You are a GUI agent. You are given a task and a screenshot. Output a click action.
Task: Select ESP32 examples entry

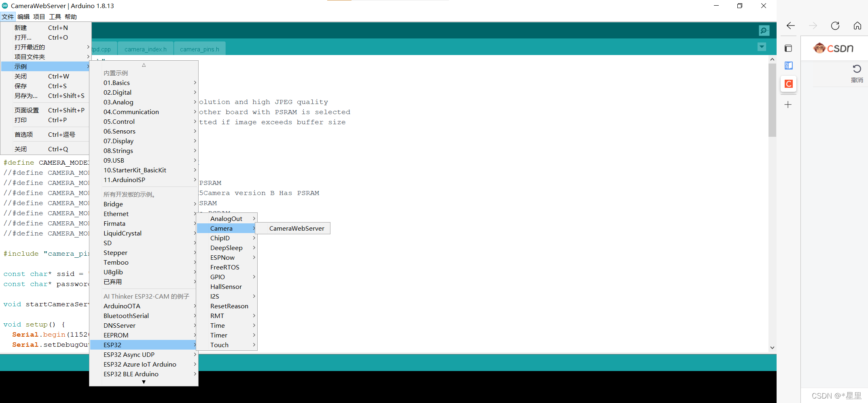(x=144, y=345)
